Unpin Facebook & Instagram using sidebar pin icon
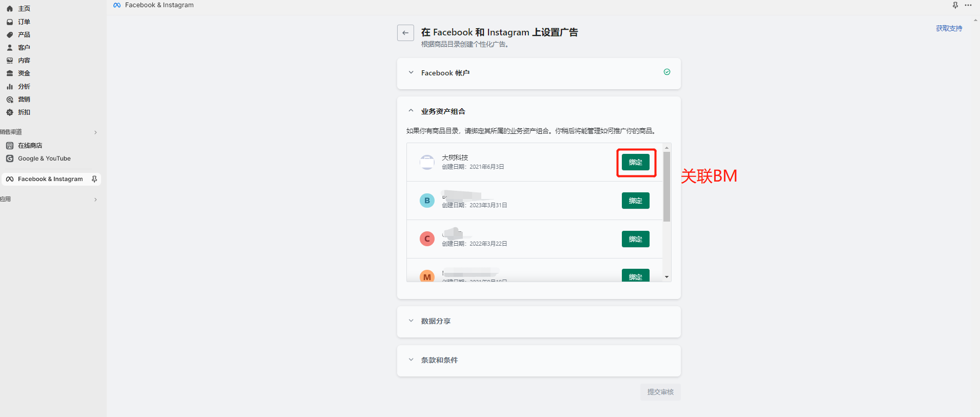 (x=94, y=179)
